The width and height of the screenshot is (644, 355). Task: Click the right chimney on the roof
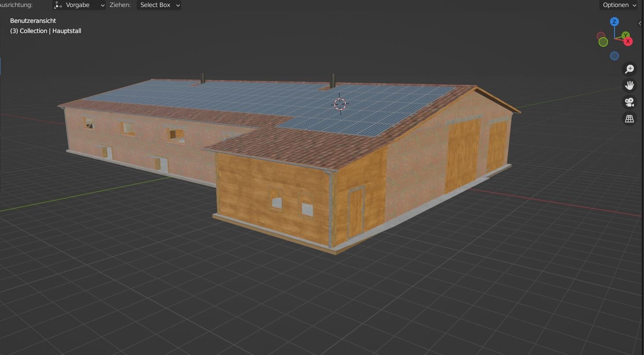(x=333, y=81)
